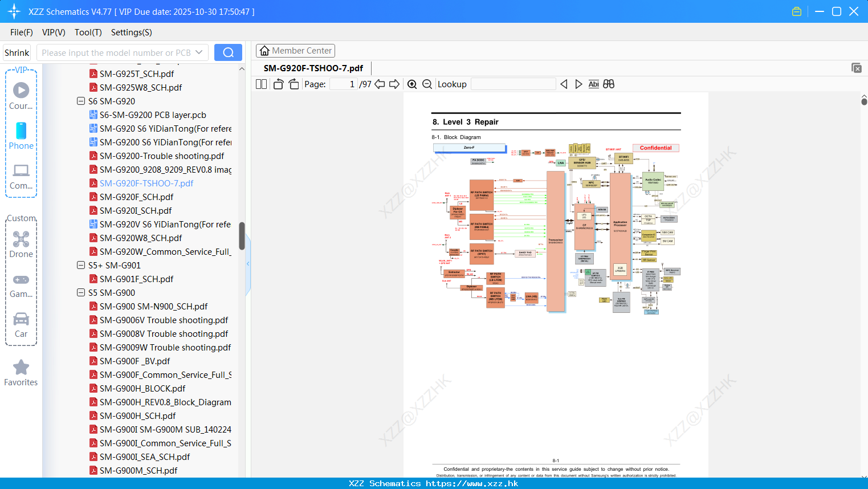Image resolution: width=868 pixels, height=489 pixels.
Task: Click the blue search button
Action: click(228, 52)
